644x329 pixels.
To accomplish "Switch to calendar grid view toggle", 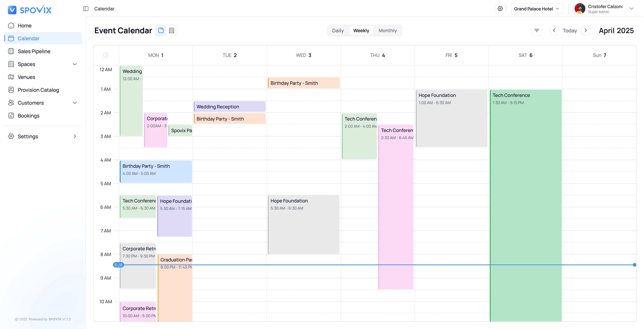I will 161,31.
